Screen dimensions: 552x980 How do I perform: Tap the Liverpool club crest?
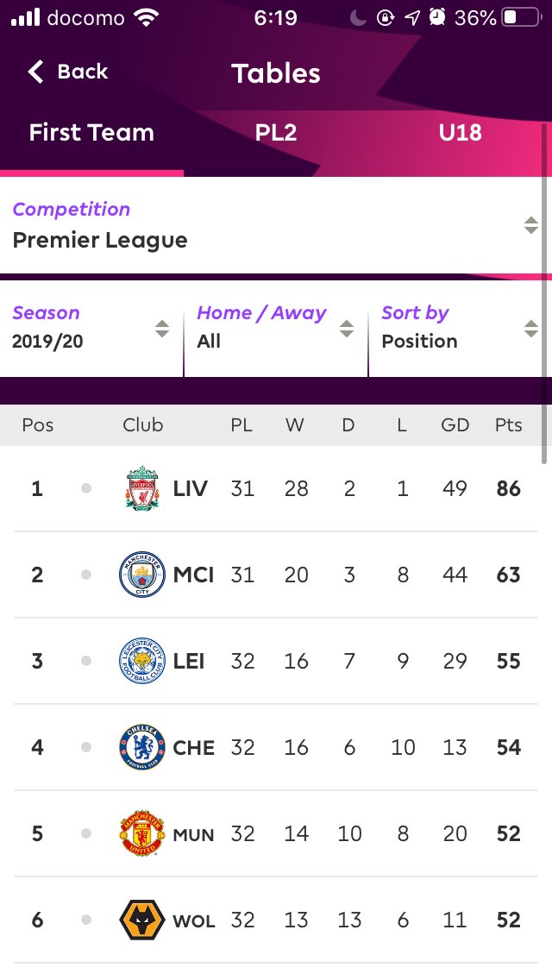142,488
